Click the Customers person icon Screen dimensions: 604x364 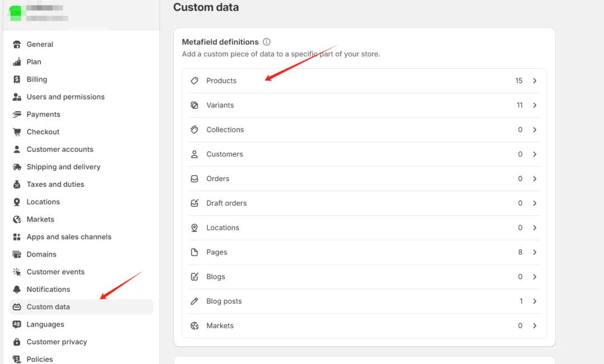click(195, 154)
